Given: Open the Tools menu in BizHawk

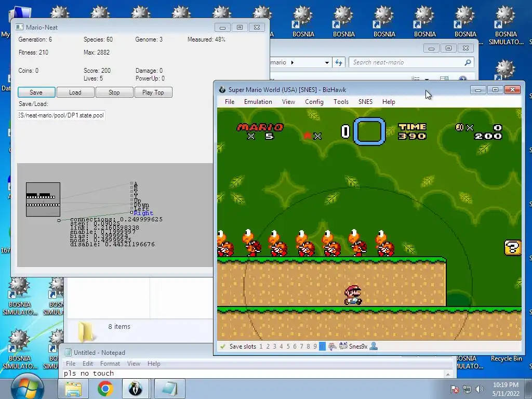Looking at the screenshot, I should coord(341,102).
